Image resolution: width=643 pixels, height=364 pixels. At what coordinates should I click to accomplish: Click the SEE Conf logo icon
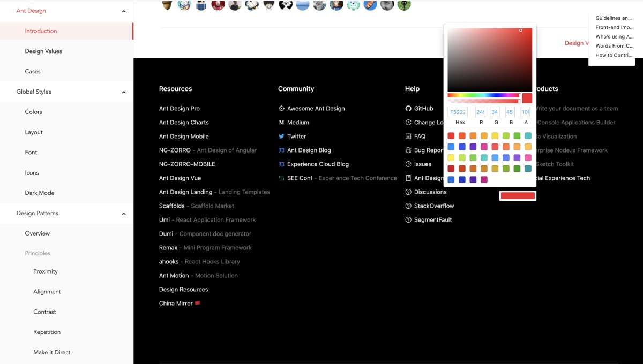click(x=281, y=178)
